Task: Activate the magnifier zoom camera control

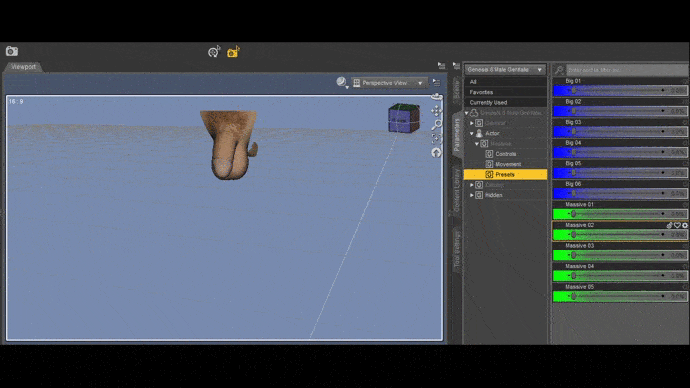Action: [436, 125]
